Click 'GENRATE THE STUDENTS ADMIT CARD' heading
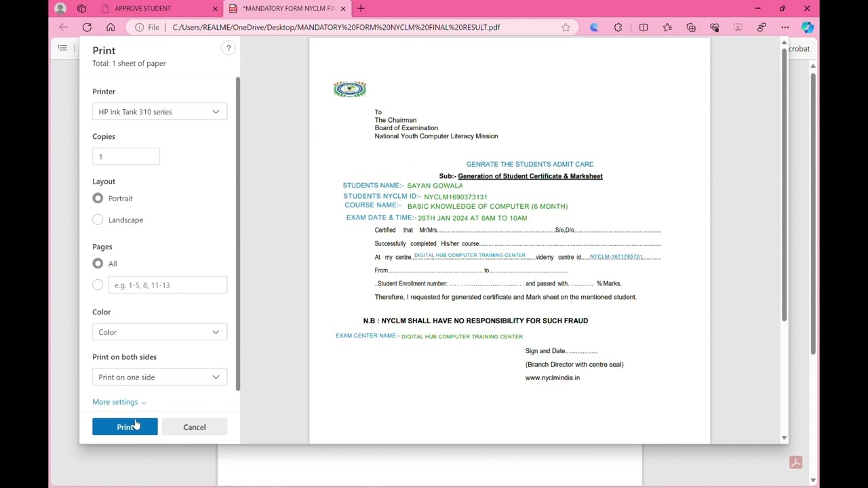This screenshot has height=488, width=868. click(530, 165)
